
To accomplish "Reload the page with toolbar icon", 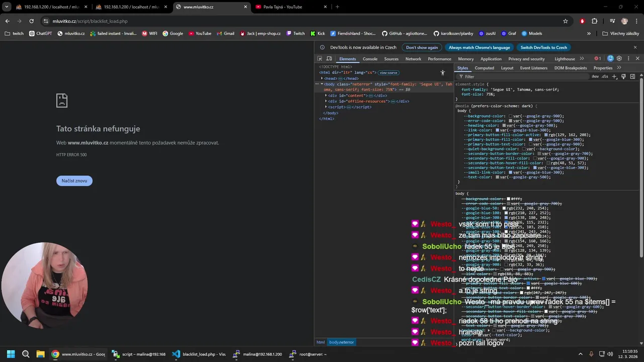I will click(31, 21).
